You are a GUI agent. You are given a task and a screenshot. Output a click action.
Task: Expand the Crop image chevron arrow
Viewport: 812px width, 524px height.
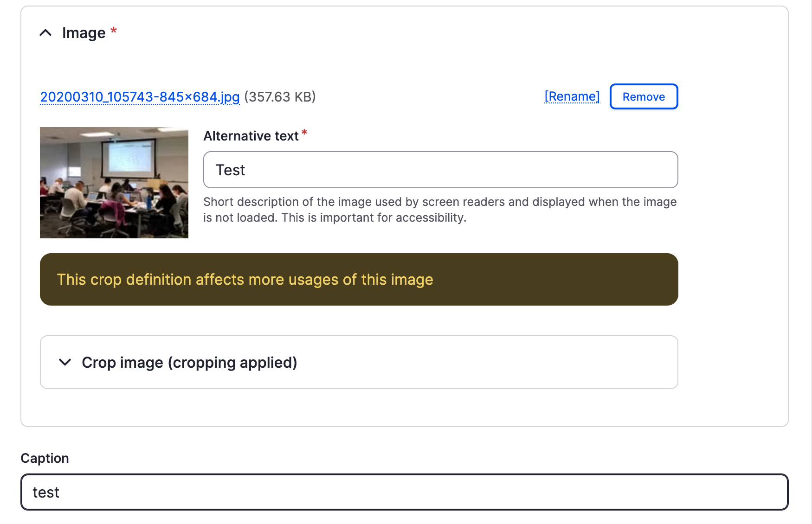tap(65, 362)
